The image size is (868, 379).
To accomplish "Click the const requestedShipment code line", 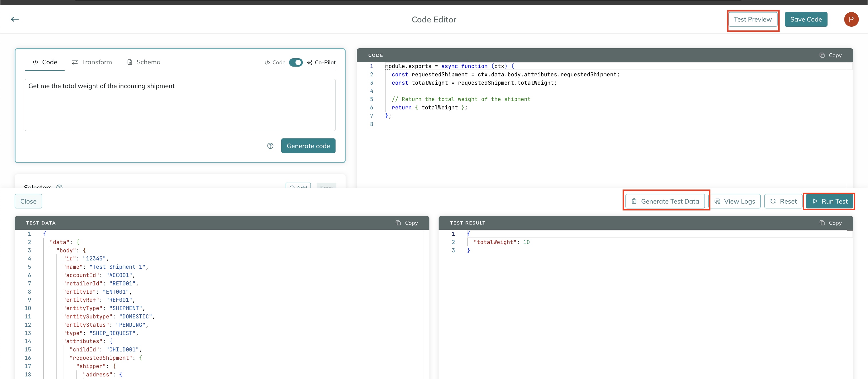I will coord(505,75).
